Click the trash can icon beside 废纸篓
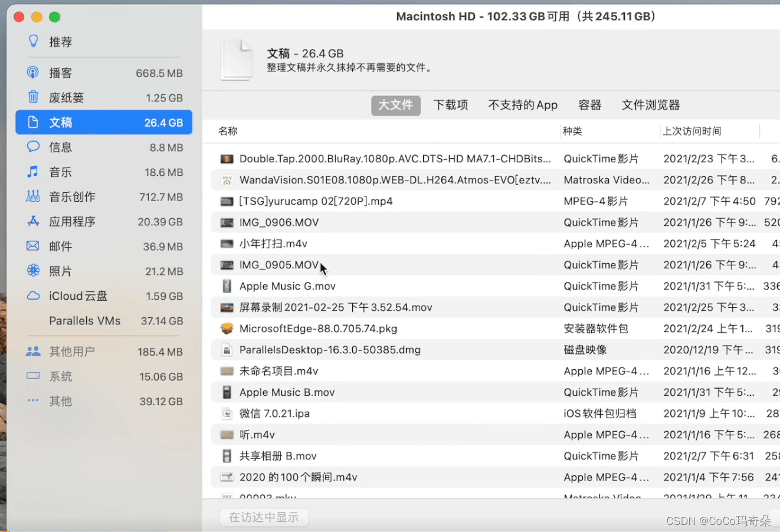 (33, 97)
